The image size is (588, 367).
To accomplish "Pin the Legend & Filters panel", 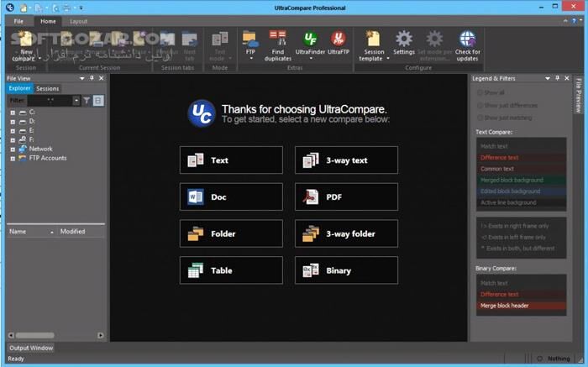I will [557, 78].
